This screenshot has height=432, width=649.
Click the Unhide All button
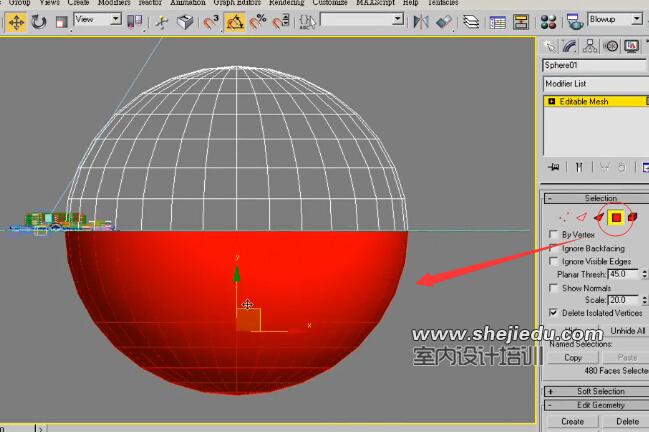[627, 331]
